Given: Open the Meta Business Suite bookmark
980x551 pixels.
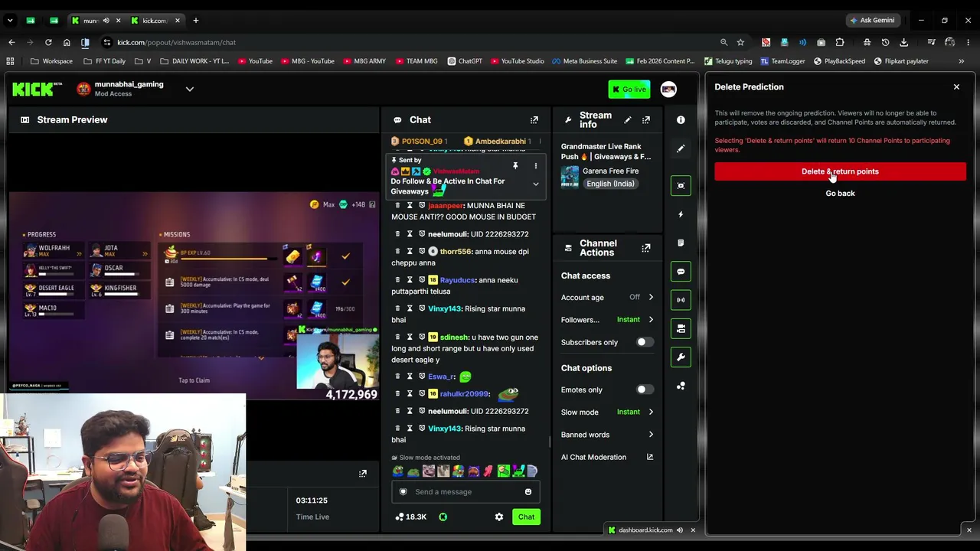Looking at the screenshot, I should pos(584,61).
